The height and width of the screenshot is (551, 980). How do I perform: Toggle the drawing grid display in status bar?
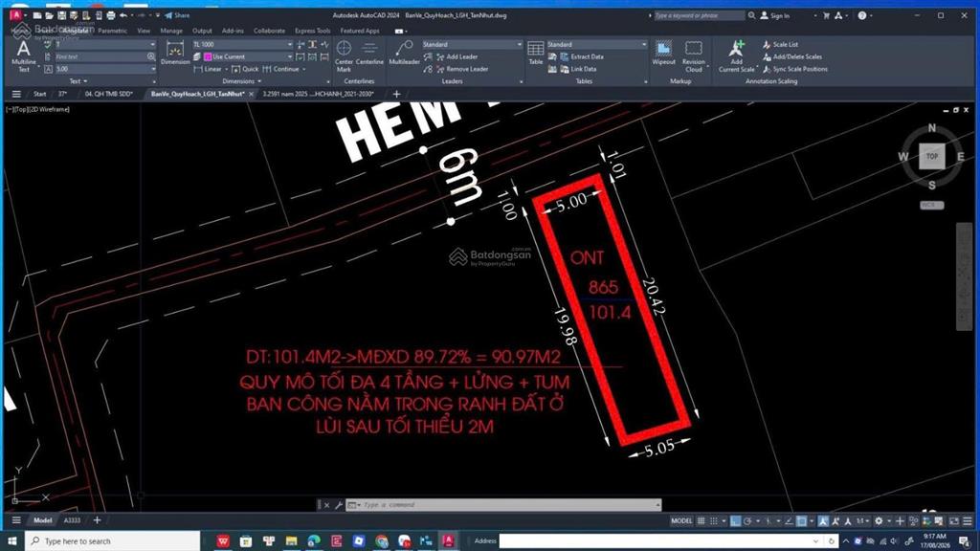tap(701, 520)
